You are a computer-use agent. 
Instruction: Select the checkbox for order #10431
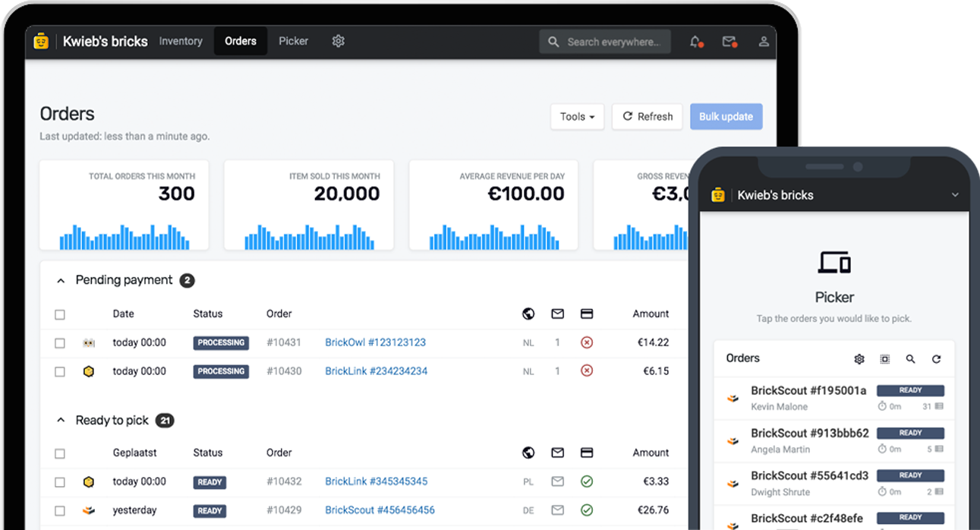tap(60, 343)
